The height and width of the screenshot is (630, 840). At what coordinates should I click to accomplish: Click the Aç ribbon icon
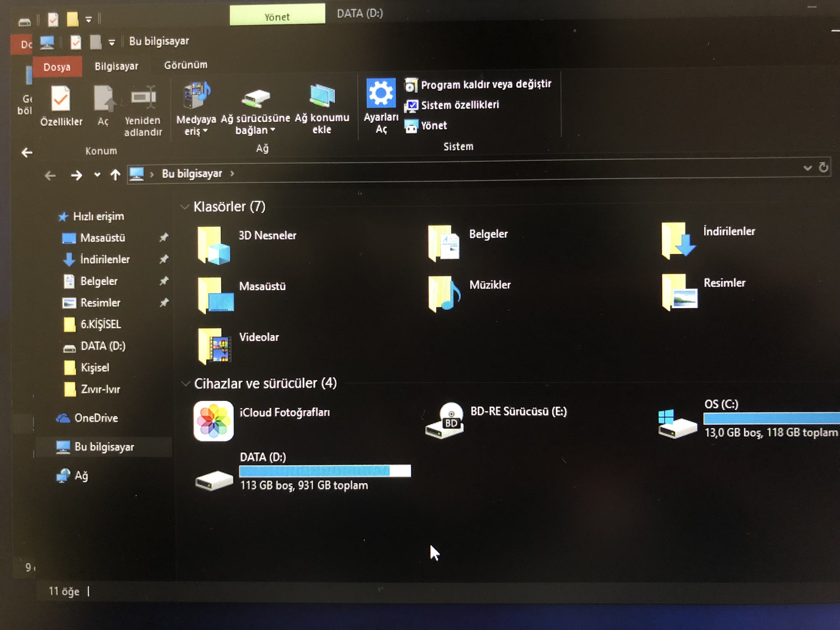(x=104, y=99)
